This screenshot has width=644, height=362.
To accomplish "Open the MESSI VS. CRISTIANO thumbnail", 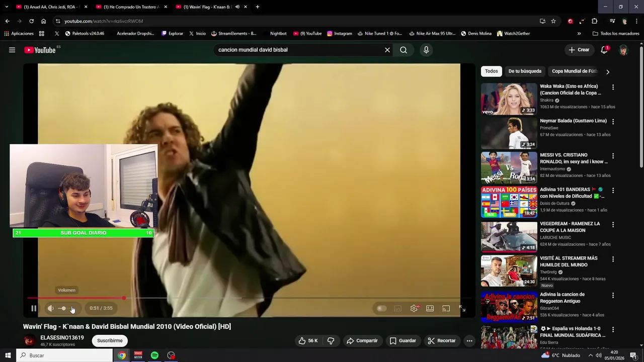I will pos(509,167).
